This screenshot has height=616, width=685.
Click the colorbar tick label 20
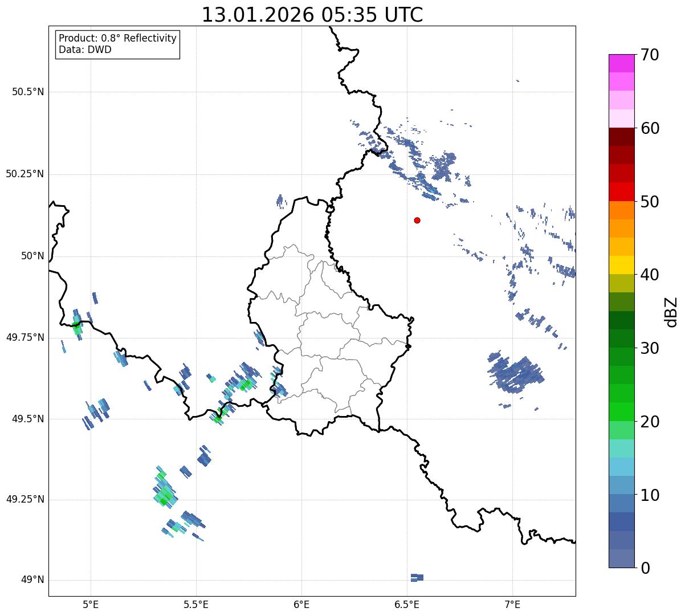point(650,422)
